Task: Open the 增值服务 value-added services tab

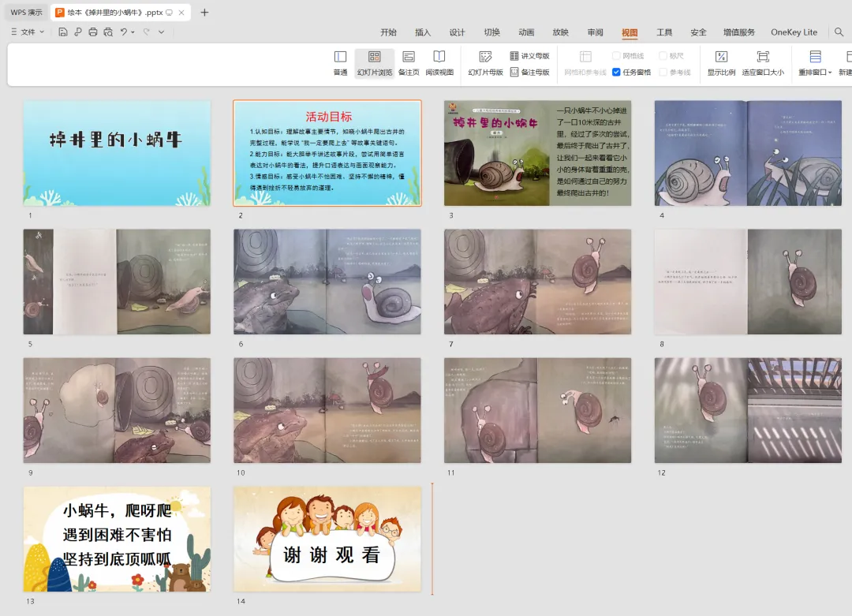Action: (x=739, y=32)
